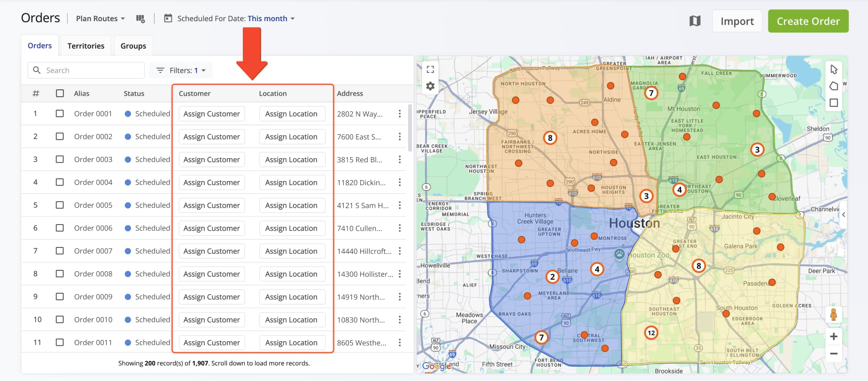The width and height of the screenshot is (868, 381).
Task: Check the box for Order 0003
Action: coord(60,159)
